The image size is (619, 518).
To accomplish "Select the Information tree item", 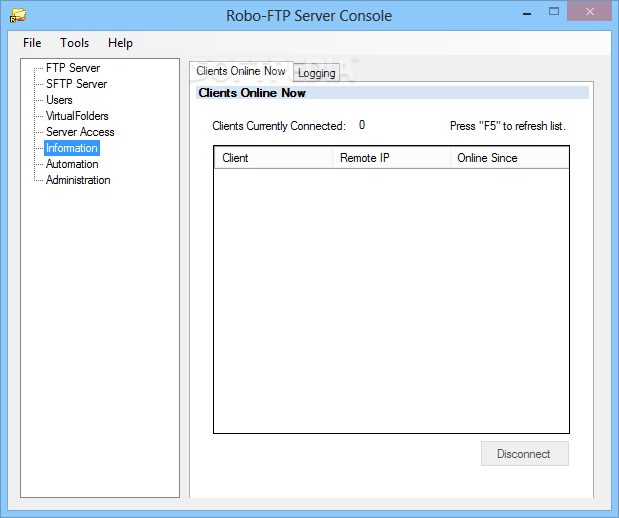I will click(71, 148).
